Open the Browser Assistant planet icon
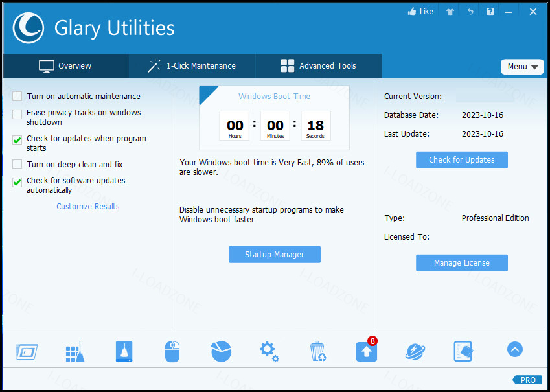The width and height of the screenshot is (550, 392). (x=415, y=351)
